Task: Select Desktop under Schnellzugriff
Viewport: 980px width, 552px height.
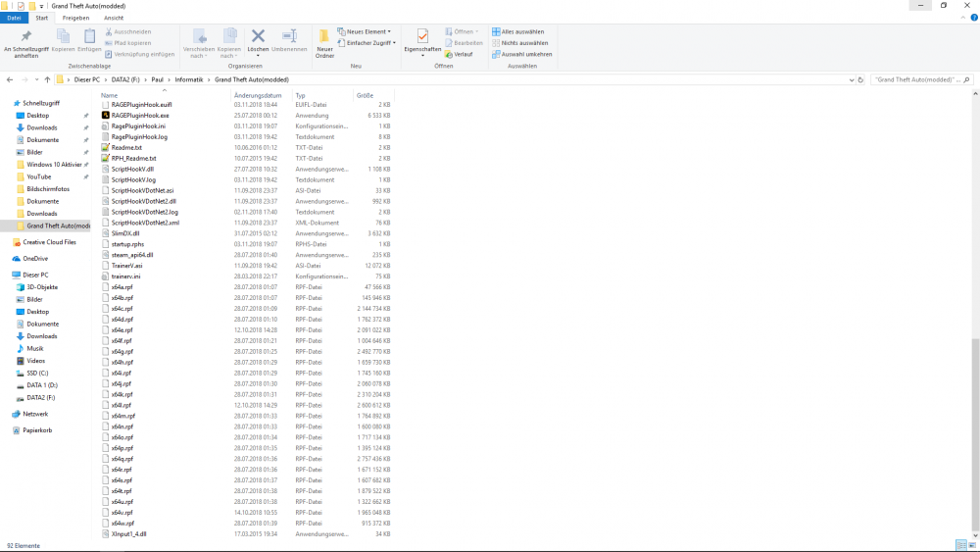Action: 37,115
